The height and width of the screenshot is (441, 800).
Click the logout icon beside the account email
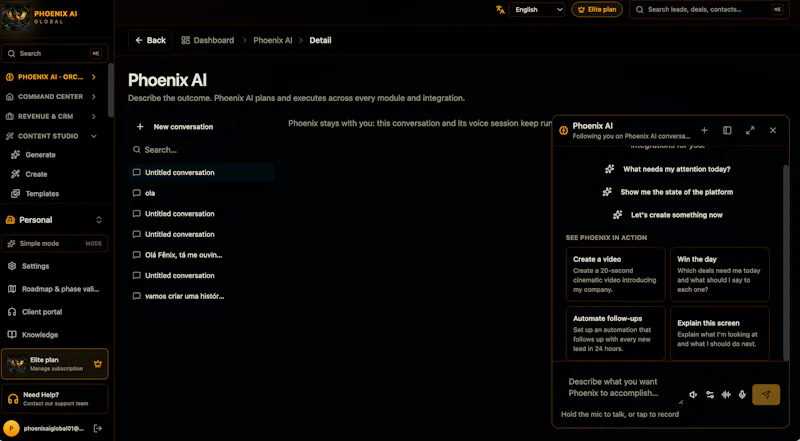(98, 429)
